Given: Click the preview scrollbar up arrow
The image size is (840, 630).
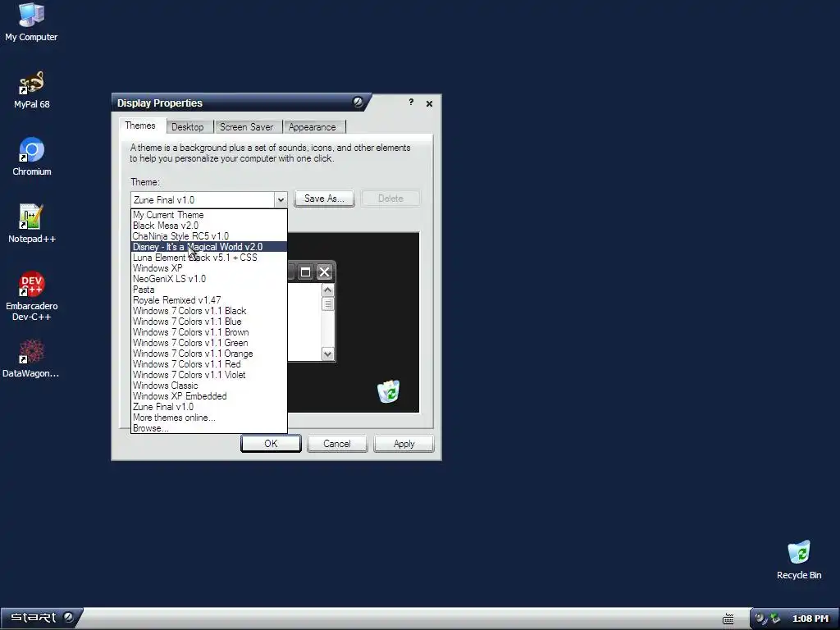Looking at the screenshot, I should [x=328, y=290].
